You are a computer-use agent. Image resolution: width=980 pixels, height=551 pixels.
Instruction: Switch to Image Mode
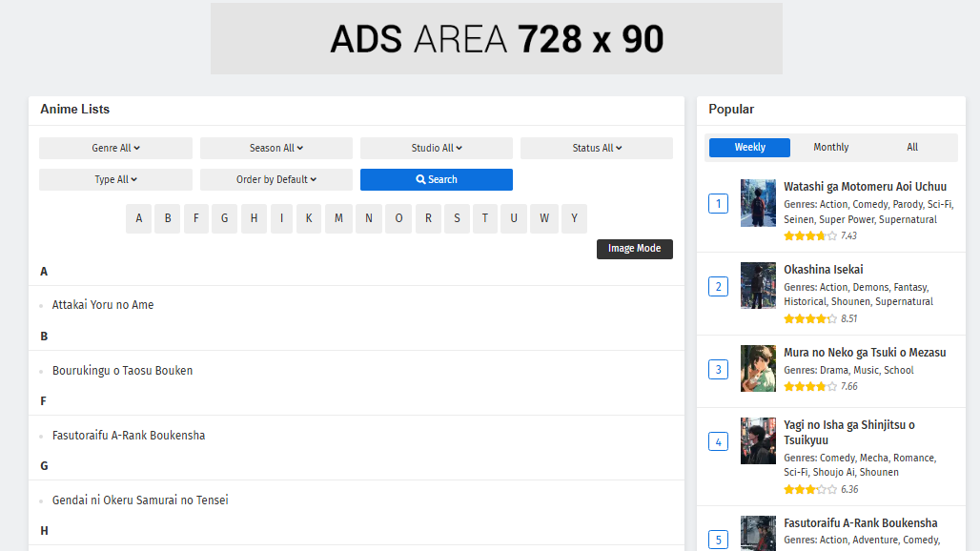coord(634,249)
